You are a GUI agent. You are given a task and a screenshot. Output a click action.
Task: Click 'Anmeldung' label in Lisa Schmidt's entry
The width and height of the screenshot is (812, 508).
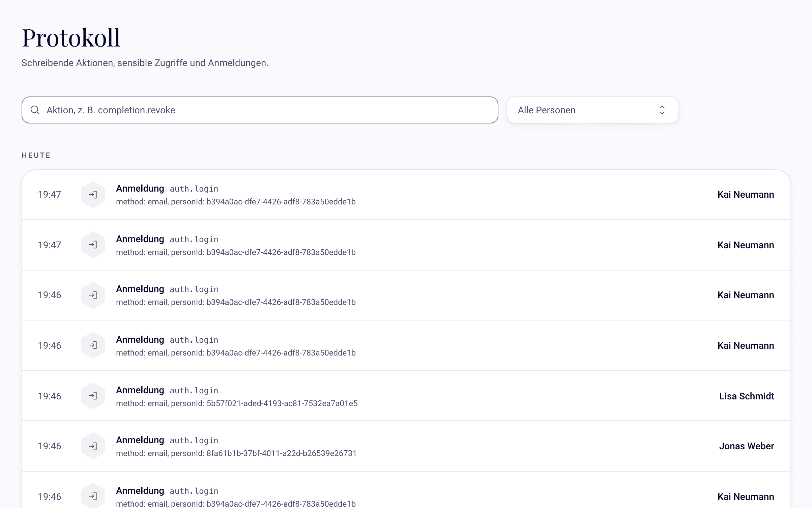(x=140, y=390)
